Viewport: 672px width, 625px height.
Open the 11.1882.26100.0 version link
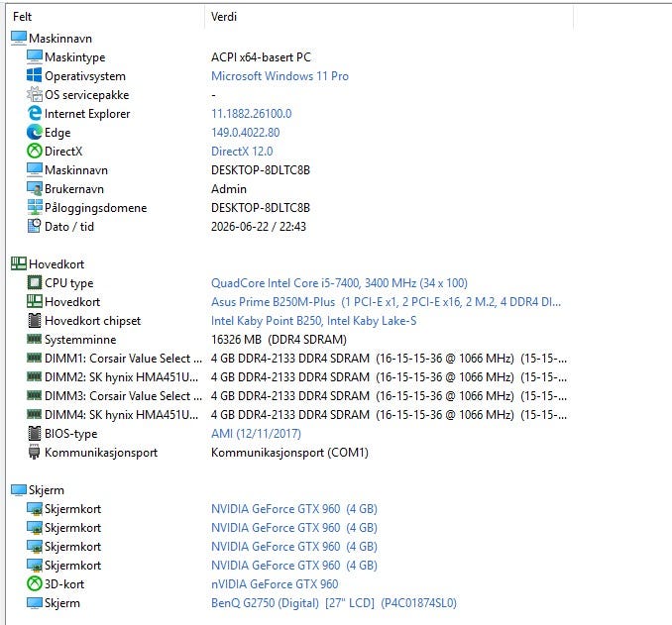(x=251, y=114)
